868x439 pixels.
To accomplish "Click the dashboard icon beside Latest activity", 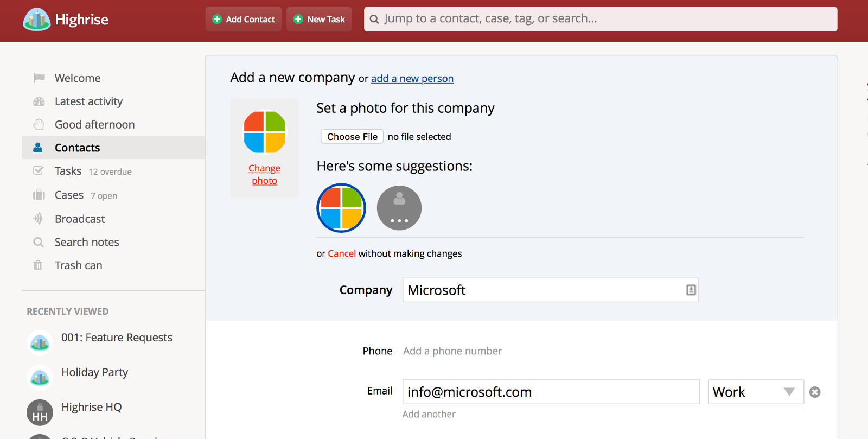I will [39, 101].
